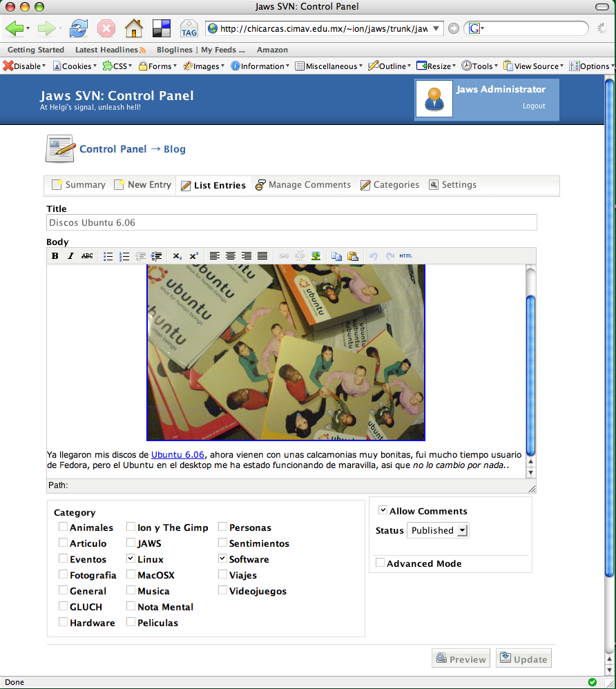Expand the address bar history dropdown arrow

436,28
